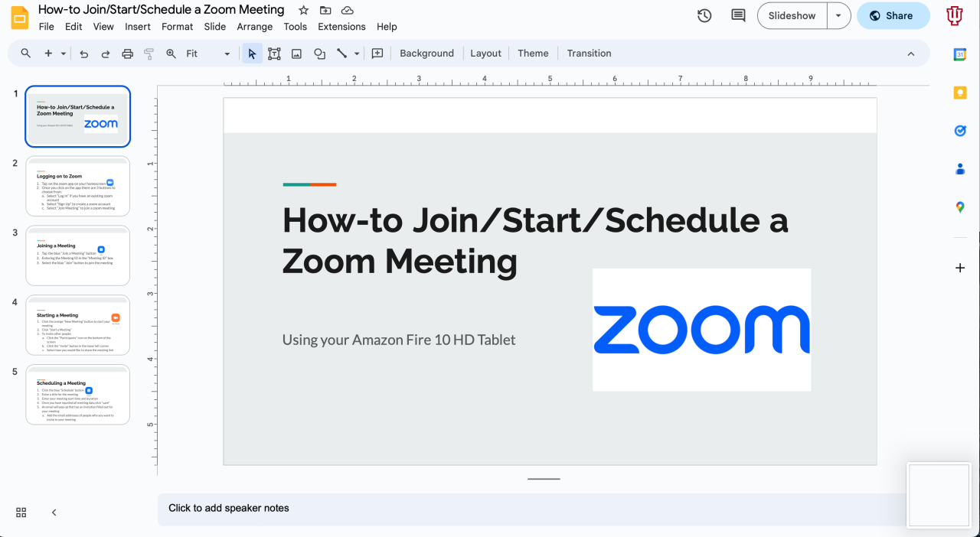Change slide Background
980x537 pixels.
pos(426,54)
